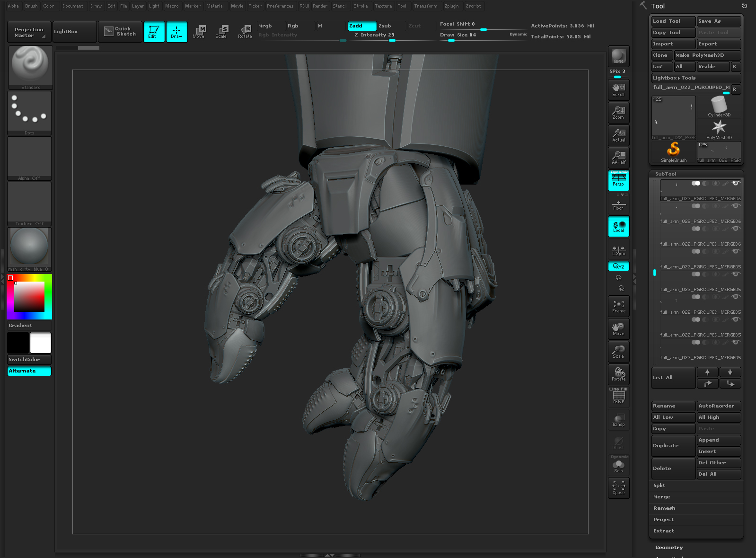Open the Transform menu
756x558 pixels.
click(x=425, y=6)
